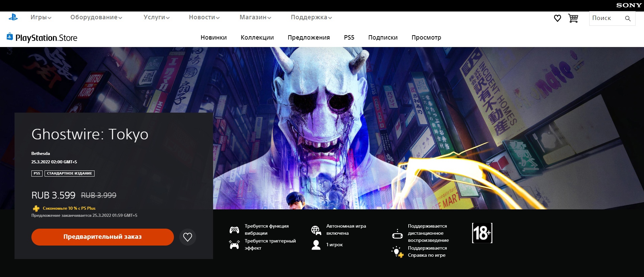Click the Поддерживается Справка по игре text
Screen dimensions: 644x277
(427, 252)
